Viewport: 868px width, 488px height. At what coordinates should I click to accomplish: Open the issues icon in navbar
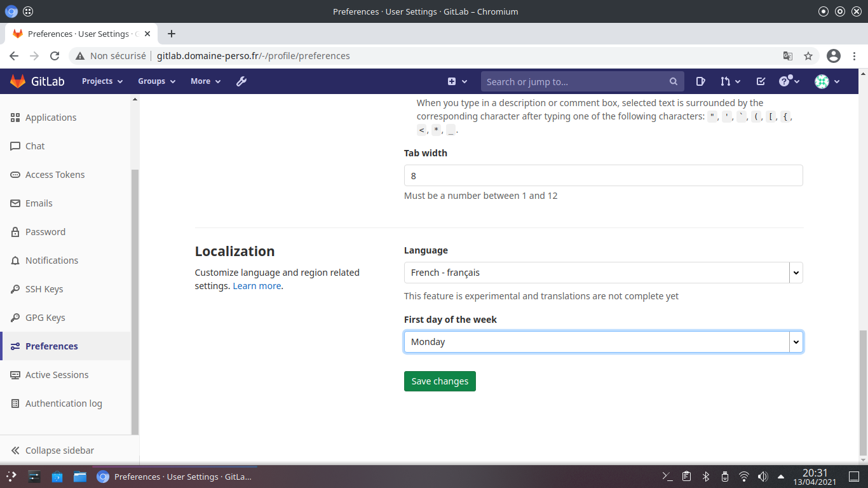pos(700,81)
